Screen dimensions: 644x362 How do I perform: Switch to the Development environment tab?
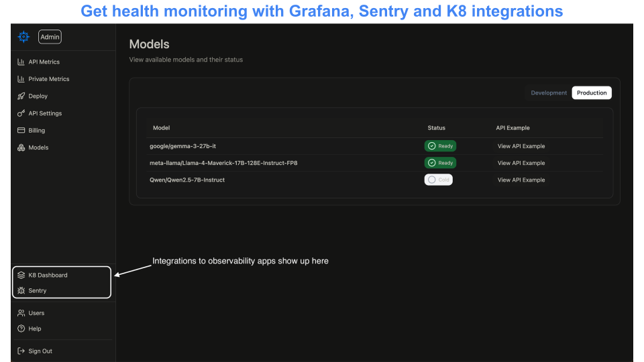point(549,93)
